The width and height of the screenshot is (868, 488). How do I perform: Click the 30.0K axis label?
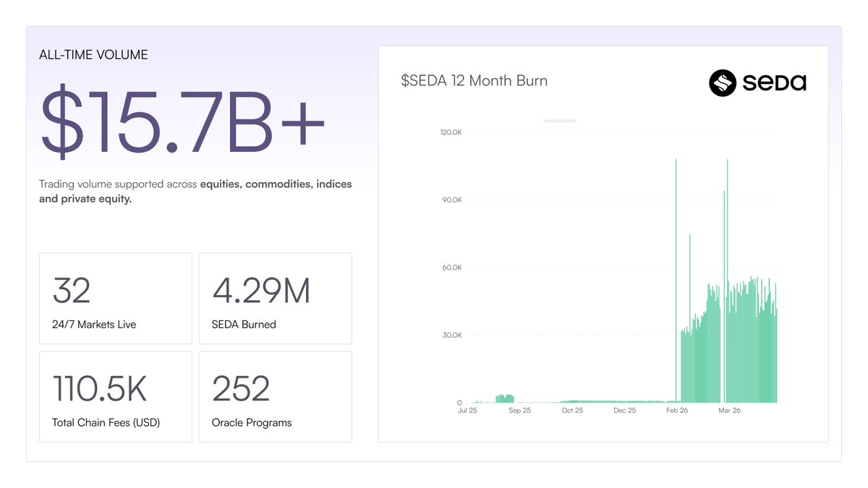coord(452,335)
